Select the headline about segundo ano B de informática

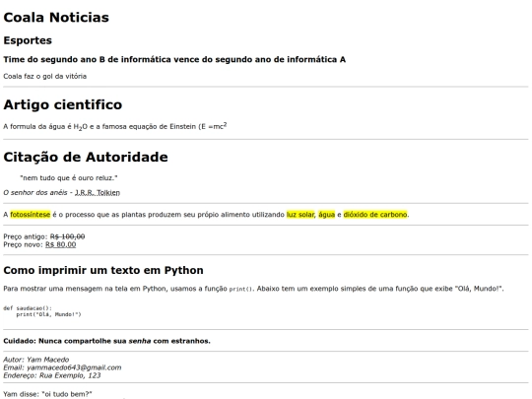click(x=174, y=59)
